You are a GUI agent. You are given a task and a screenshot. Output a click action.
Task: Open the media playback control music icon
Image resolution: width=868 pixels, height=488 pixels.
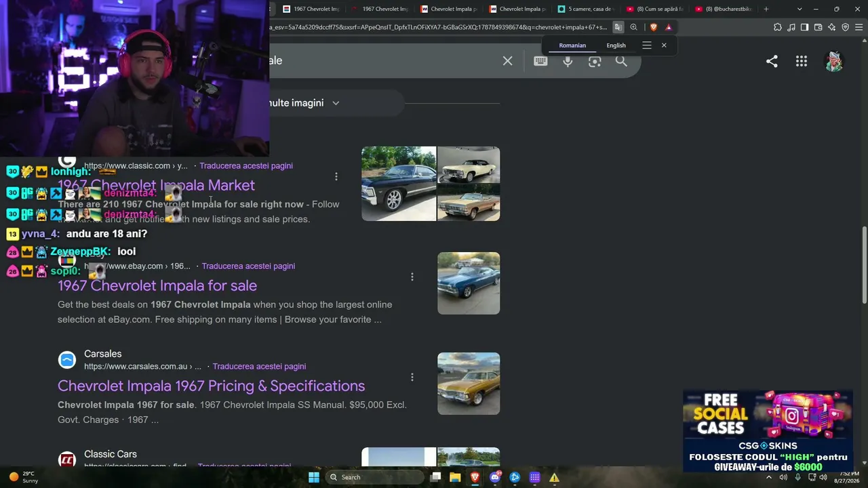click(x=791, y=27)
